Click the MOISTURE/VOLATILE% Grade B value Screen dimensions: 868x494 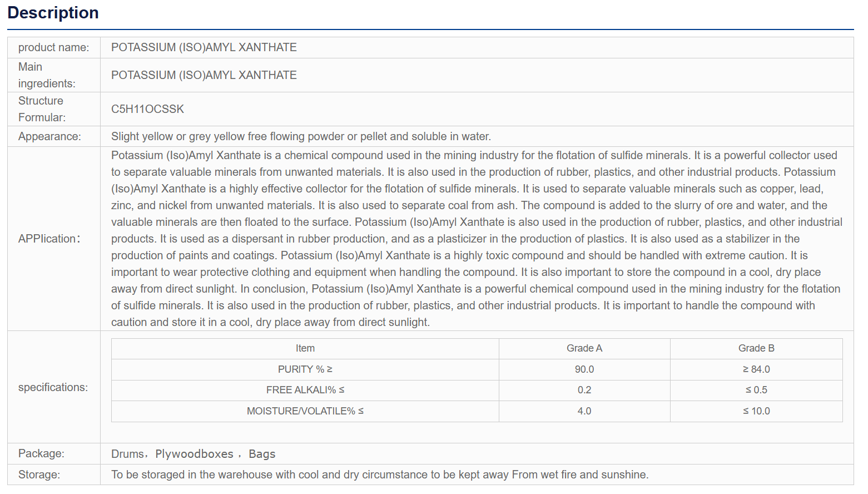tap(756, 411)
